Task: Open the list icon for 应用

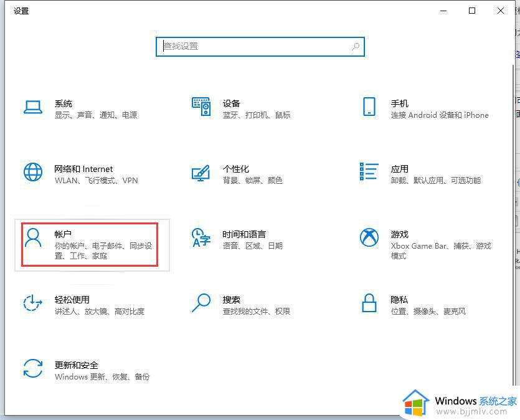Action: 369,171
